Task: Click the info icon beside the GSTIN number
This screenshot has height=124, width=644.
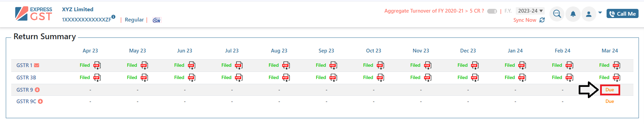Action: tap(113, 17)
